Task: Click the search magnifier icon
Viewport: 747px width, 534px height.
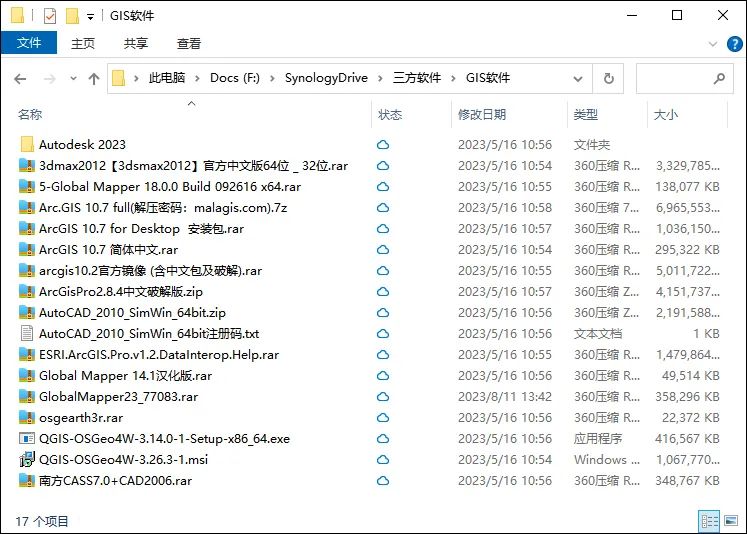Action: [x=719, y=79]
